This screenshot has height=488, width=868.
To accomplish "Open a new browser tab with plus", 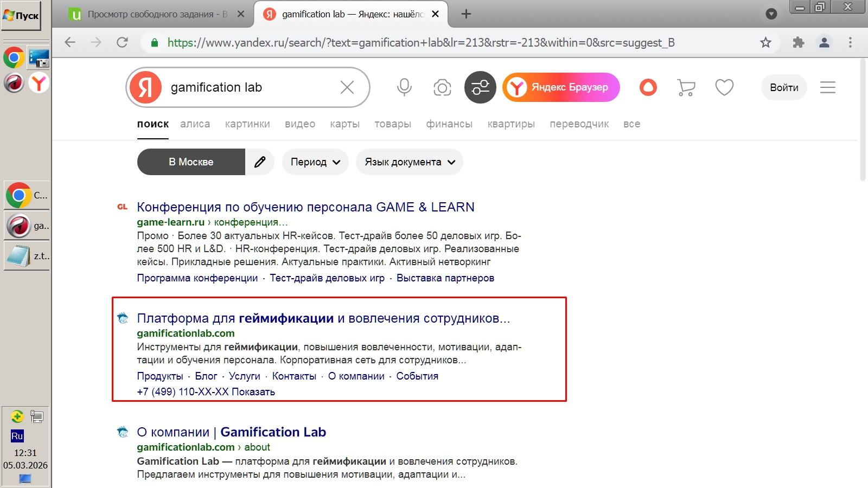I will click(x=466, y=14).
